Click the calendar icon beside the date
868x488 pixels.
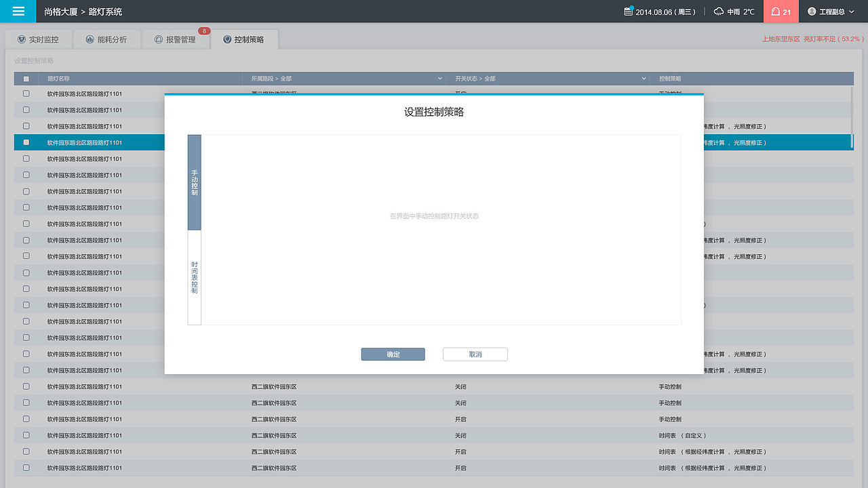628,12
